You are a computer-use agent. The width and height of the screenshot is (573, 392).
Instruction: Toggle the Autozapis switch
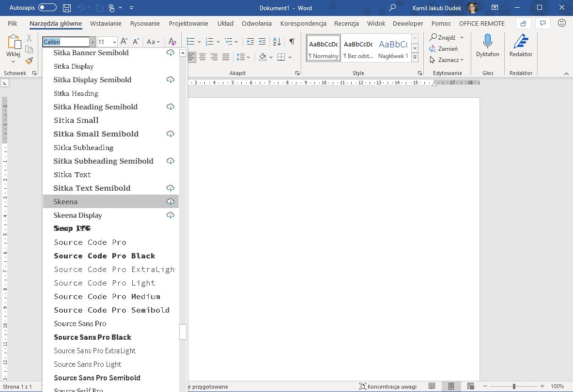pyautogui.click(x=47, y=7)
